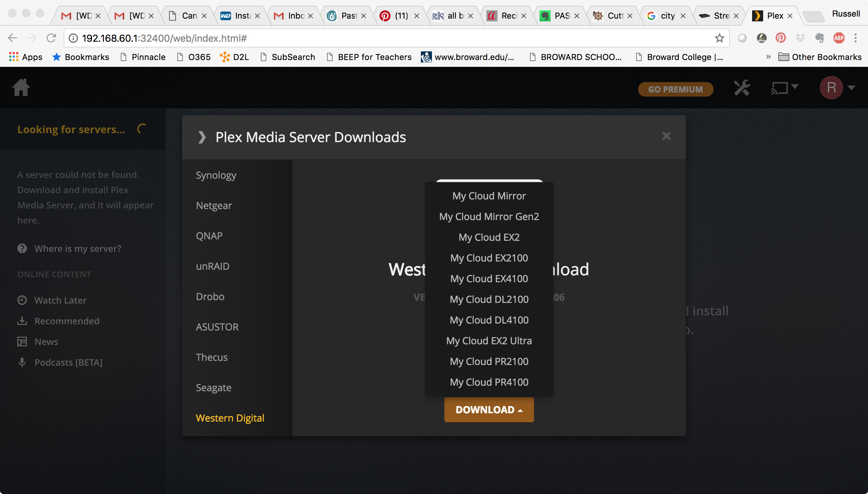The height and width of the screenshot is (494, 868).
Task: Click the Pinterest extension icon in toolbar
Action: 781,38
